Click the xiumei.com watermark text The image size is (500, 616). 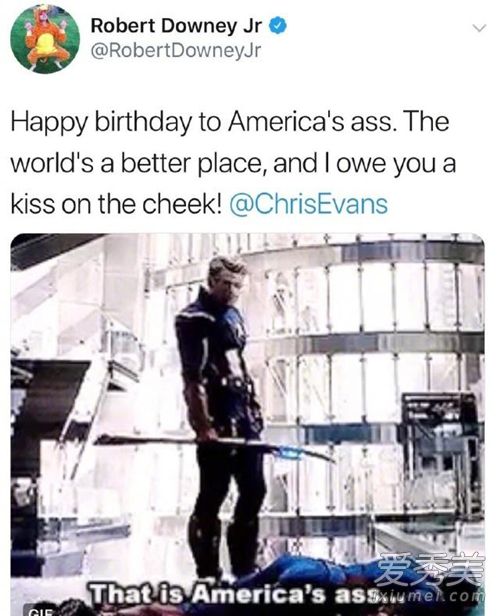[x=430, y=596]
